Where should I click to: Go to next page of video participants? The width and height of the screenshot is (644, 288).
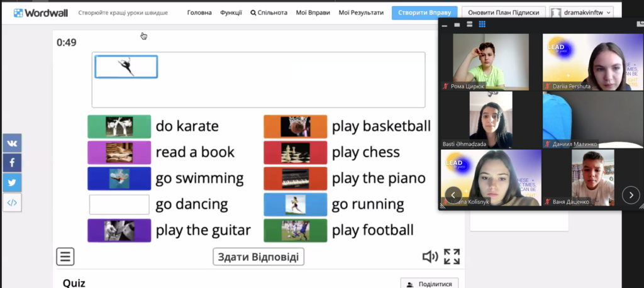tap(631, 195)
